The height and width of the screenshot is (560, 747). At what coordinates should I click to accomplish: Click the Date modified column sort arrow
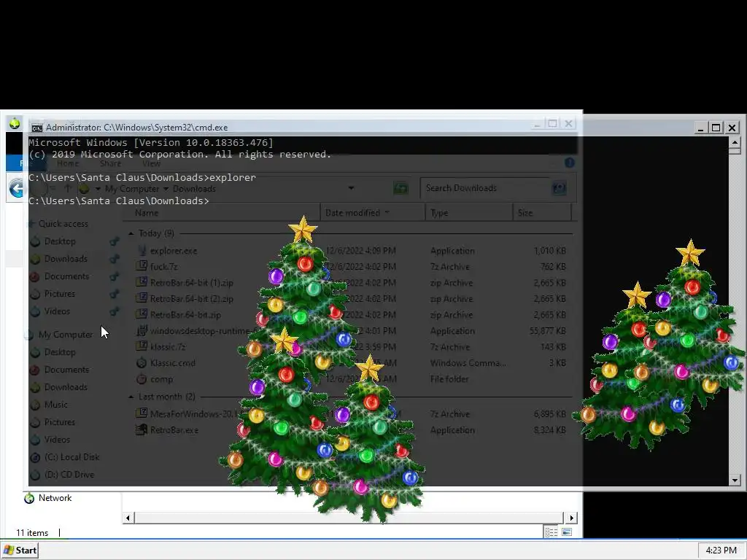tap(387, 213)
